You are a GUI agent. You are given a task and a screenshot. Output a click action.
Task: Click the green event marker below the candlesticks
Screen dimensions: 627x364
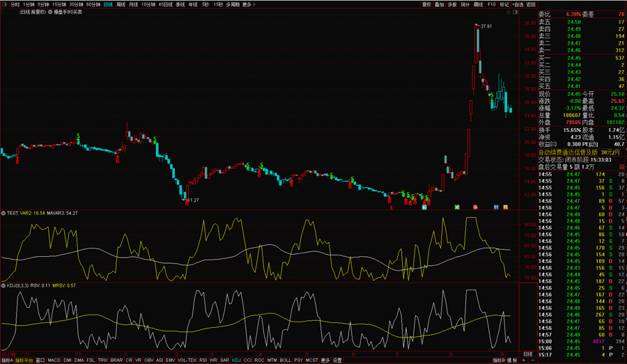[x=456, y=207]
